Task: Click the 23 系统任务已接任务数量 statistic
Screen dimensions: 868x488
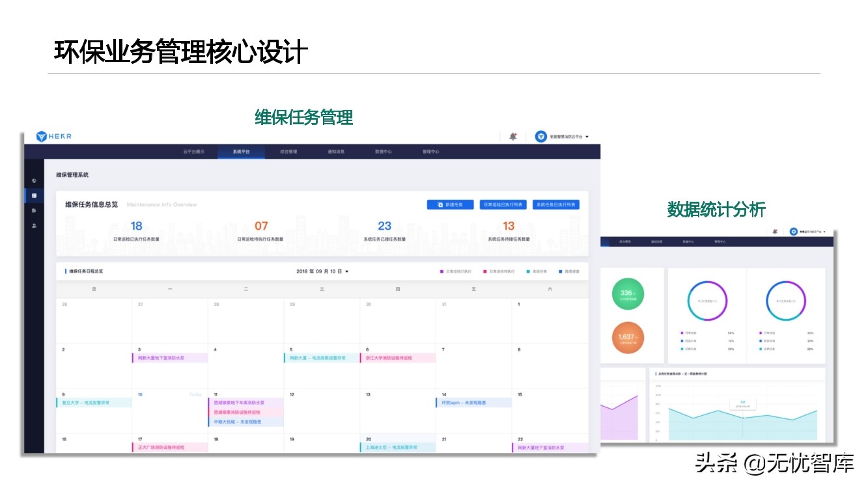Action: (385, 231)
